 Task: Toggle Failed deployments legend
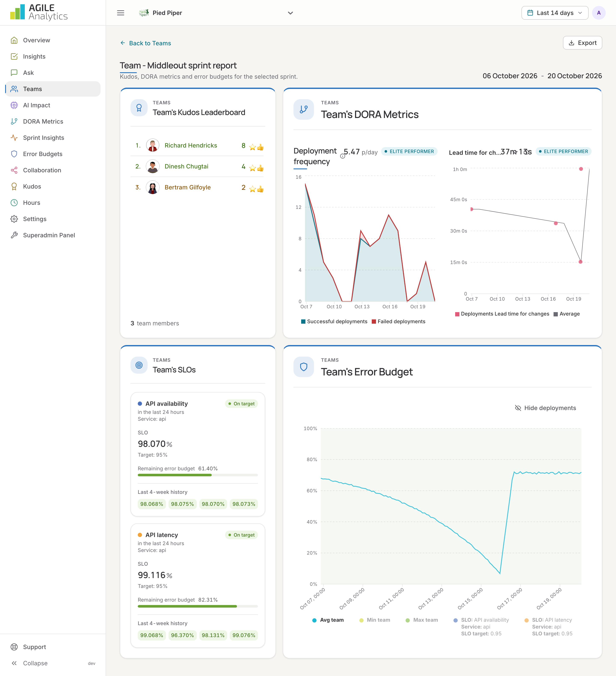[398, 322]
